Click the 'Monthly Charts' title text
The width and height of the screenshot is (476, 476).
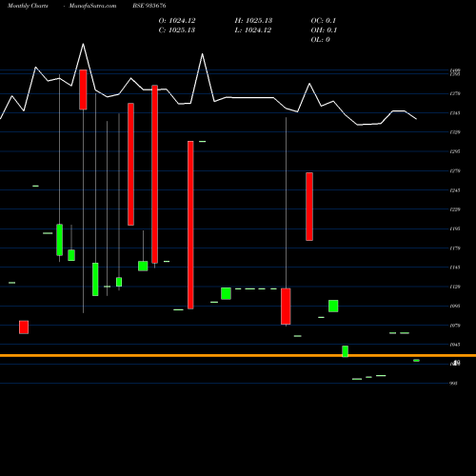pos(28,6)
